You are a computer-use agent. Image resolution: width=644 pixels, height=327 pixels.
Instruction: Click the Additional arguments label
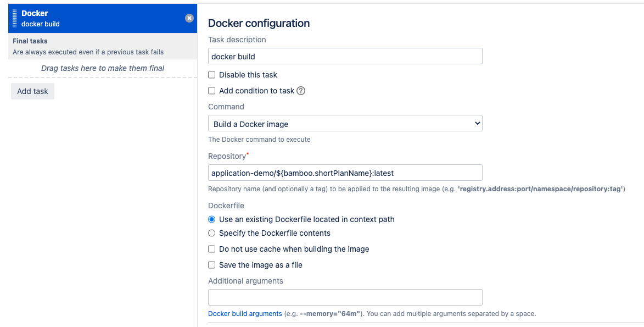[x=245, y=281]
